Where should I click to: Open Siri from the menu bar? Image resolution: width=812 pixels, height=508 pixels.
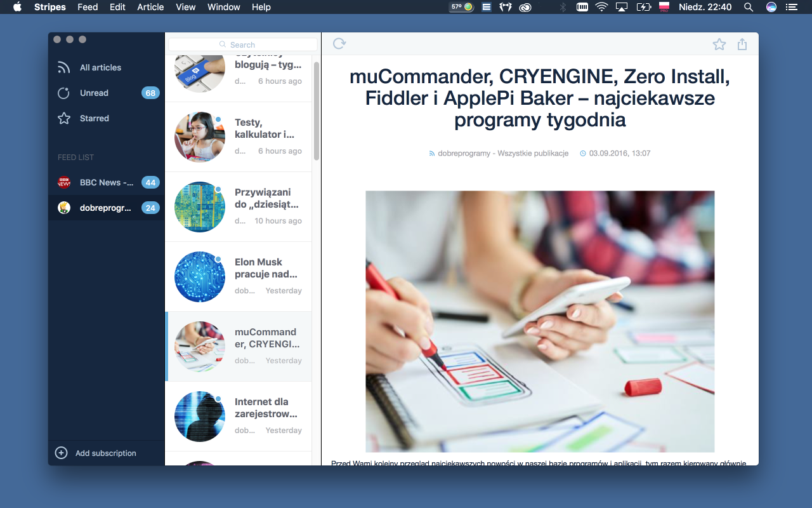(771, 7)
